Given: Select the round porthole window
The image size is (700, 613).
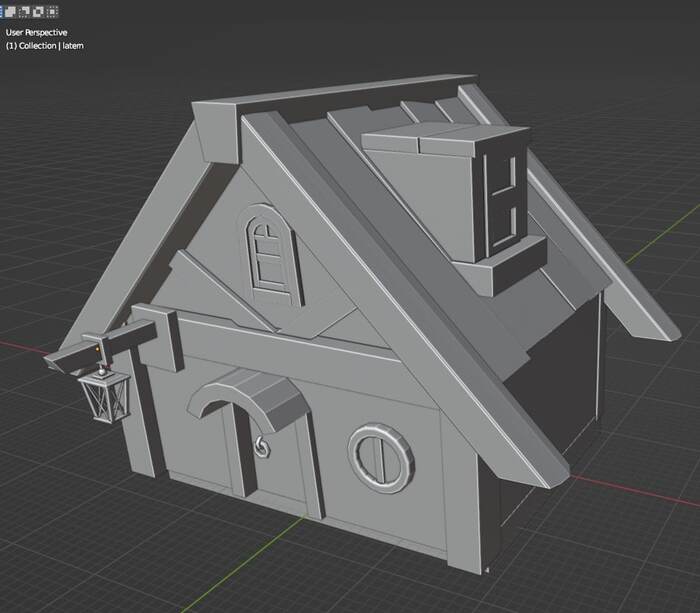Looking at the screenshot, I should [382, 455].
